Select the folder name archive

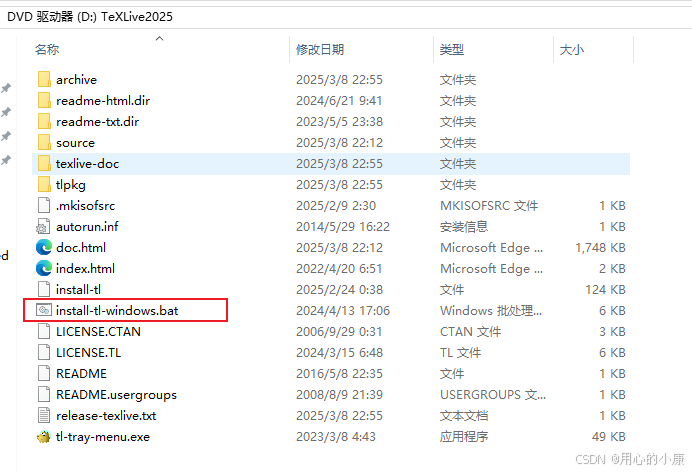pos(76,80)
